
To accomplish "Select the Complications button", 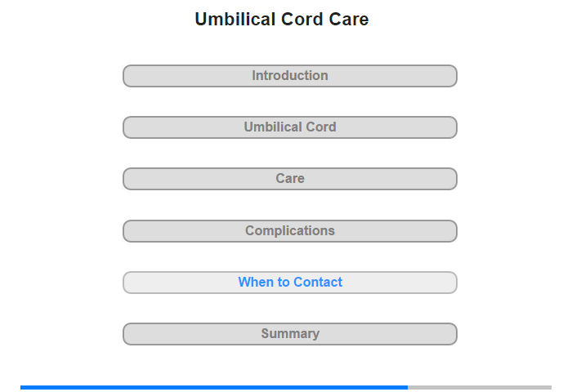I will [289, 231].
